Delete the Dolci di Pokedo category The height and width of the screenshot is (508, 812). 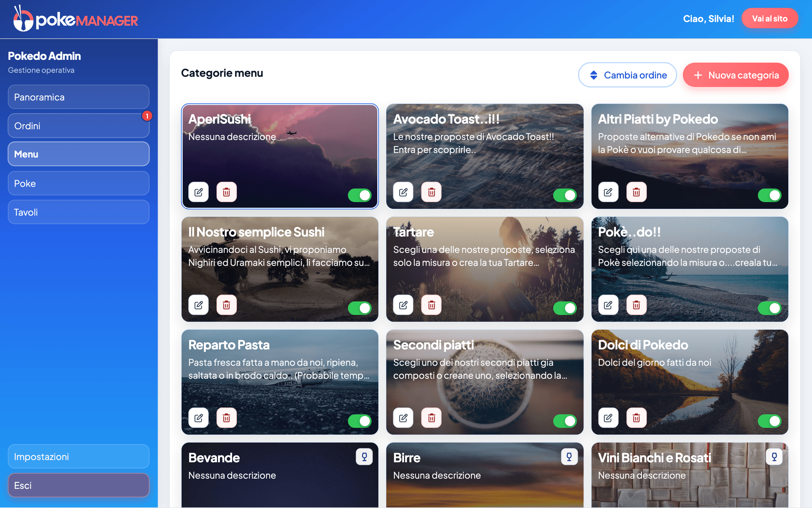tap(636, 418)
